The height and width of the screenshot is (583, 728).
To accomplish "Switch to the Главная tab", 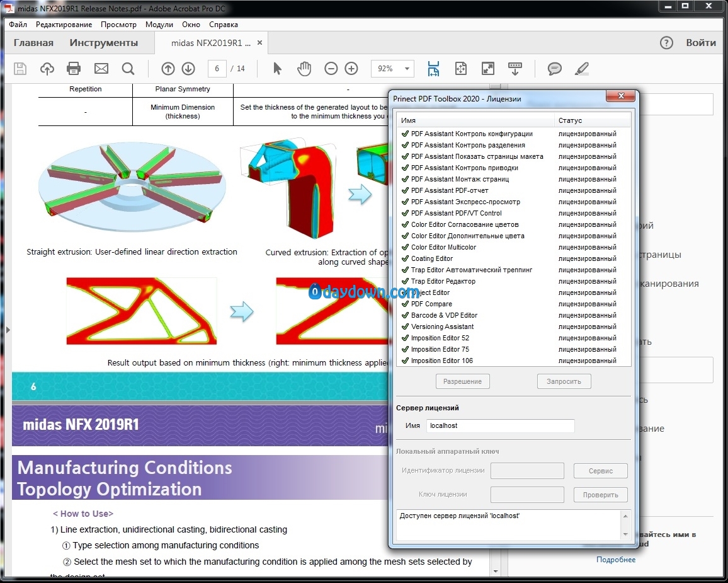I will pyautogui.click(x=33, y=43).
